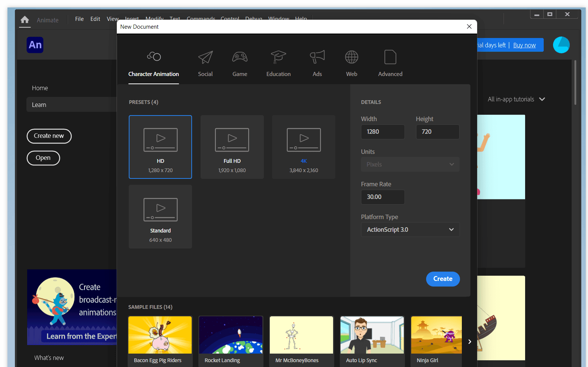Expand the All in-app tutorials dropdown
588x367 pixels.
[x=516, y=99]
